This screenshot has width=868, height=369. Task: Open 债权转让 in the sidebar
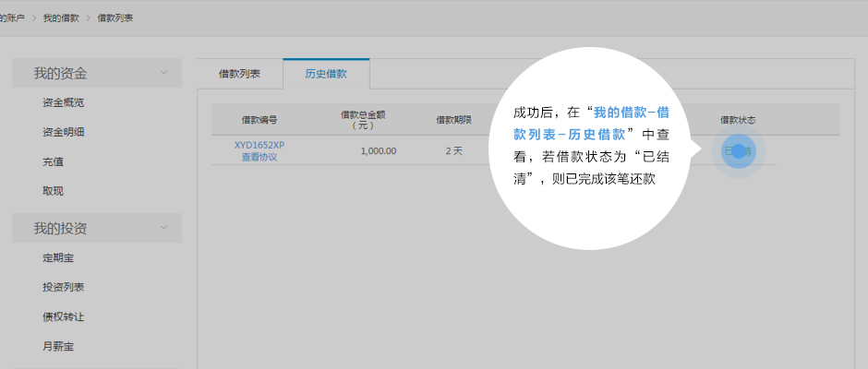64,316
